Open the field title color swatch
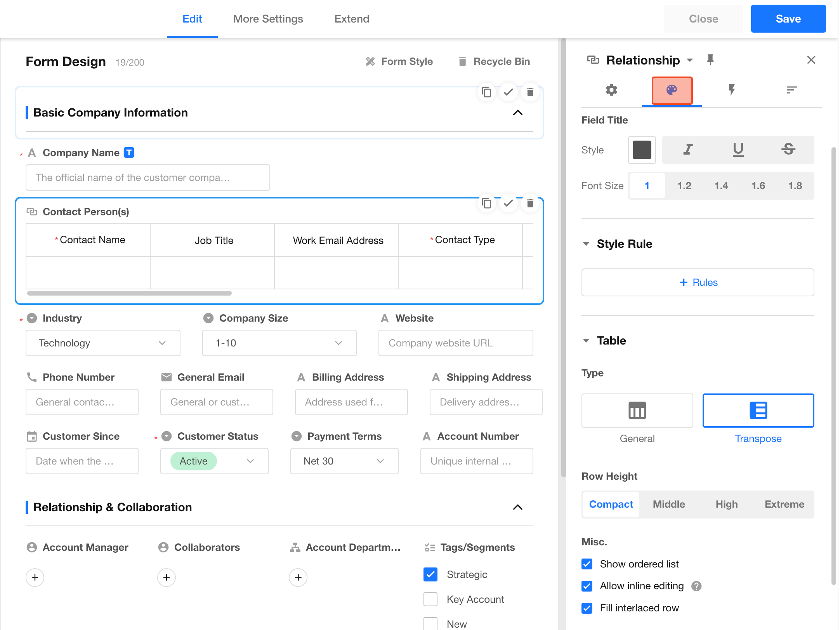 coord(642,150)
